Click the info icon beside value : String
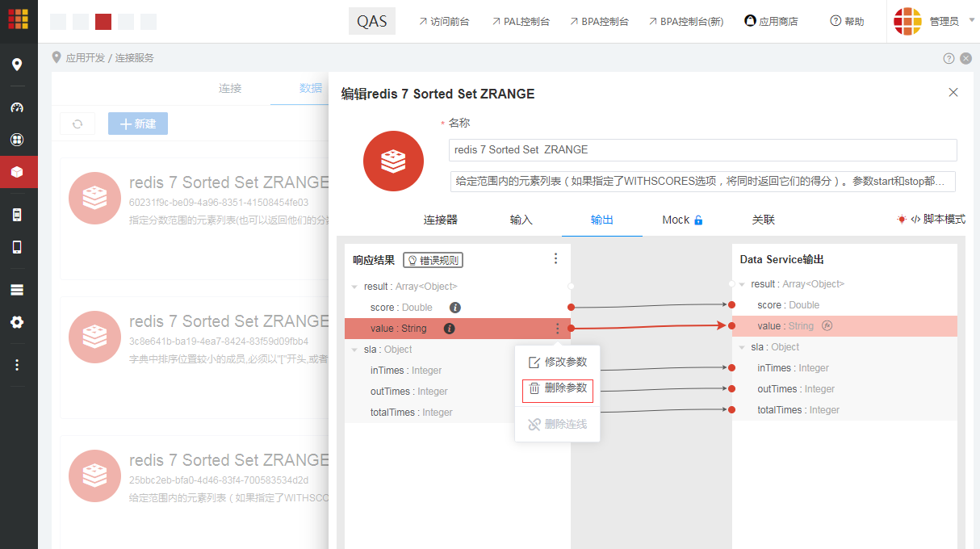The image size is (980, 549). [451, 328]
